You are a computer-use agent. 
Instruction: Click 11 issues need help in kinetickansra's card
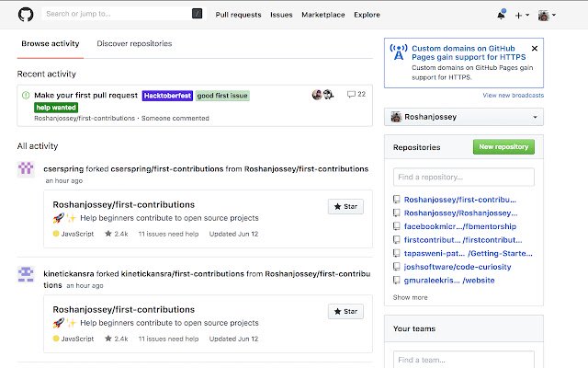click(168, 339)
